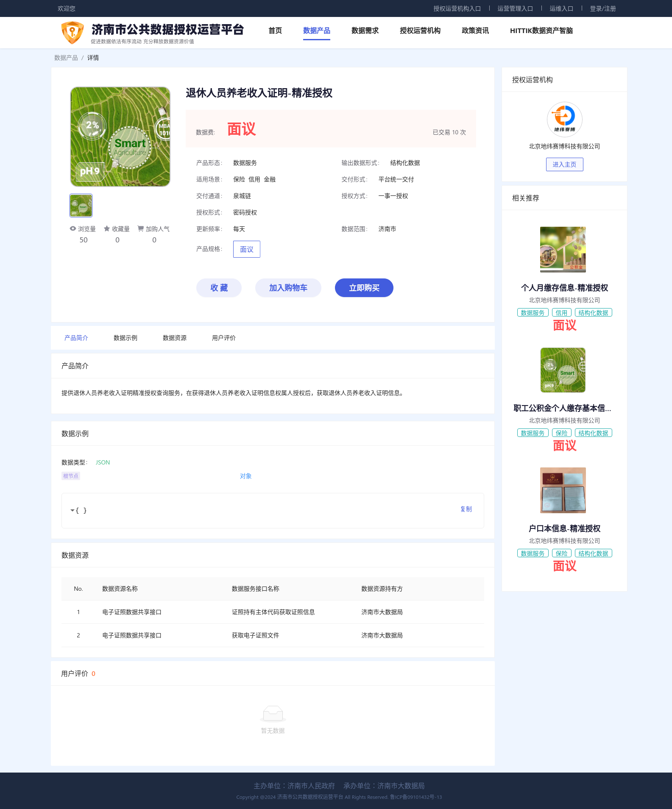Click the 证照持有主体代码获取证照信息 cell
The image size is (672, 809).
(x=273, y=612)
